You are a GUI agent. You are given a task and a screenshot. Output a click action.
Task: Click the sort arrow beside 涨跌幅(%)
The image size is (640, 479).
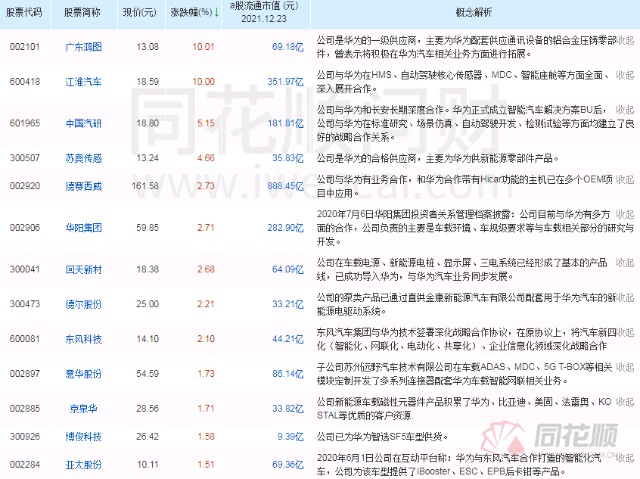point(216,12)
